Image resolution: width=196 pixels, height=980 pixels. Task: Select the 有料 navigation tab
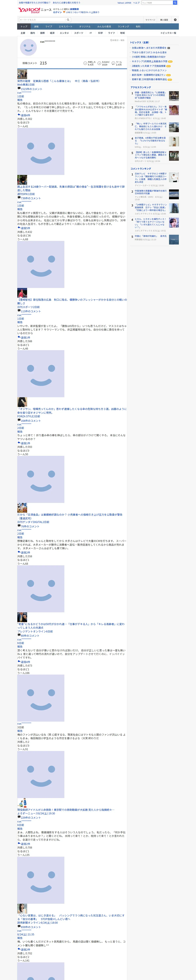[138, 27]
